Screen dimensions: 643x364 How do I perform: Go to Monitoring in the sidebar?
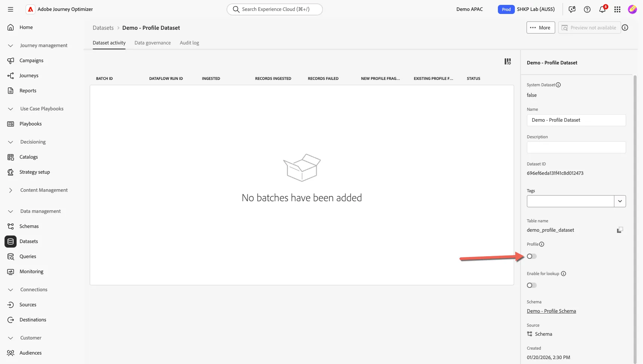click(x=31, y=272)
